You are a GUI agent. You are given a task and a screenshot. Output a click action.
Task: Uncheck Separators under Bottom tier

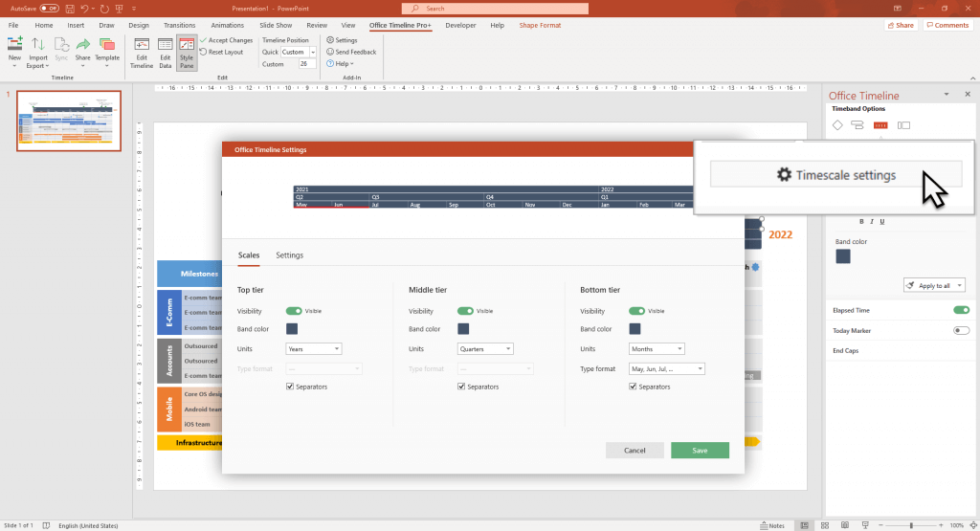pyautogui.click(x=633, y=387)
